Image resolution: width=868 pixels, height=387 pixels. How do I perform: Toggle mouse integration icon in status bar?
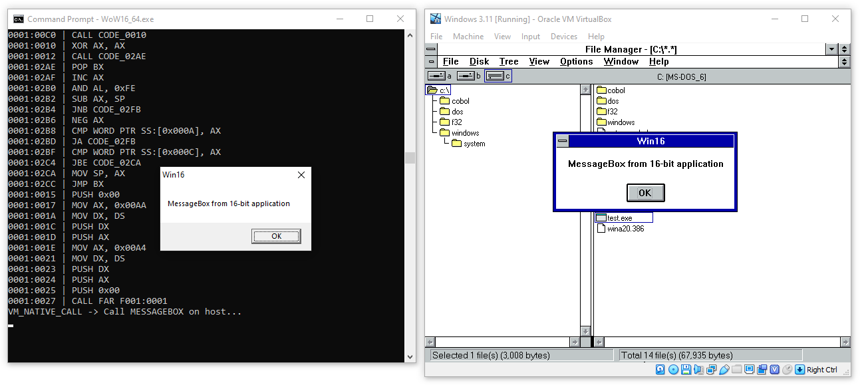pos(788,370)
